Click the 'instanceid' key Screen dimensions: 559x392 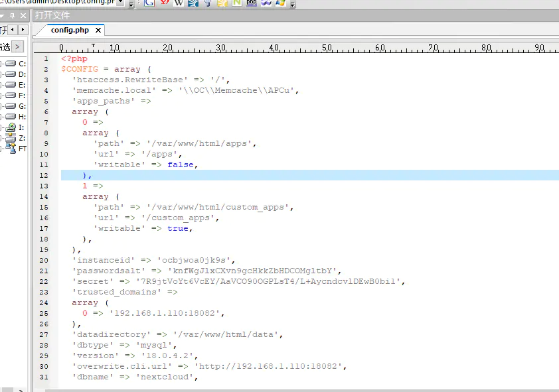[104, 260]
